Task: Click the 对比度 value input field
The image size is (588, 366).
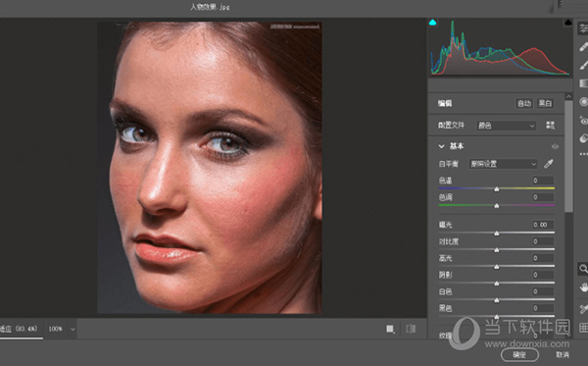Action: 543,241
